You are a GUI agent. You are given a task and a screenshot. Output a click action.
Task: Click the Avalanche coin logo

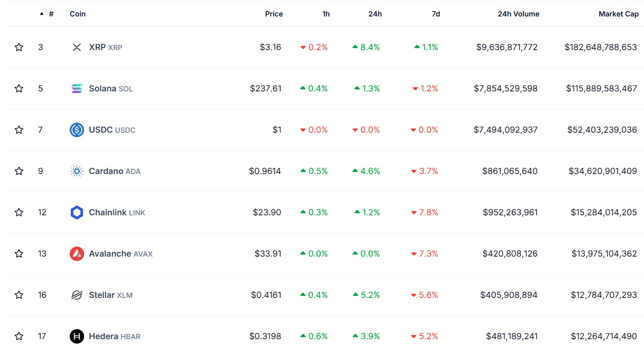(x=77, y=253)
